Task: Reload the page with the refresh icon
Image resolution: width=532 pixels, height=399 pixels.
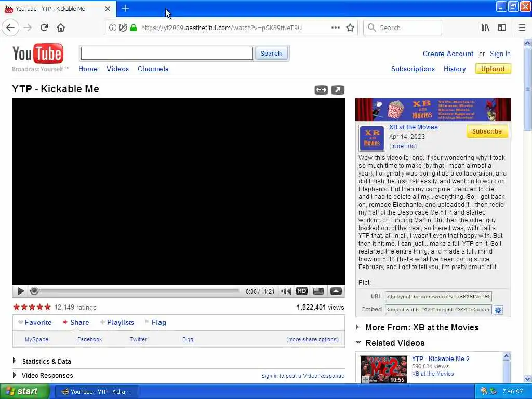Action: pyautogui.click(x=44, y=28)
